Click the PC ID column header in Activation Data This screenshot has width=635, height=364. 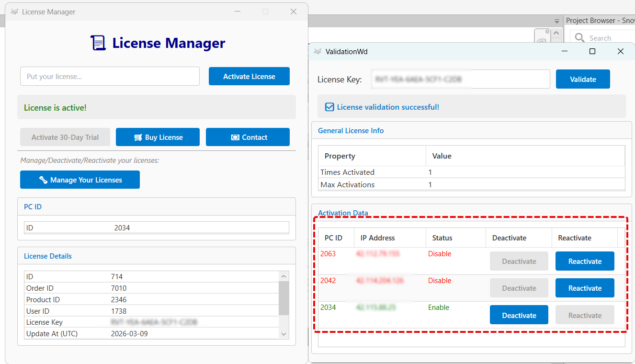pos(333,238)
